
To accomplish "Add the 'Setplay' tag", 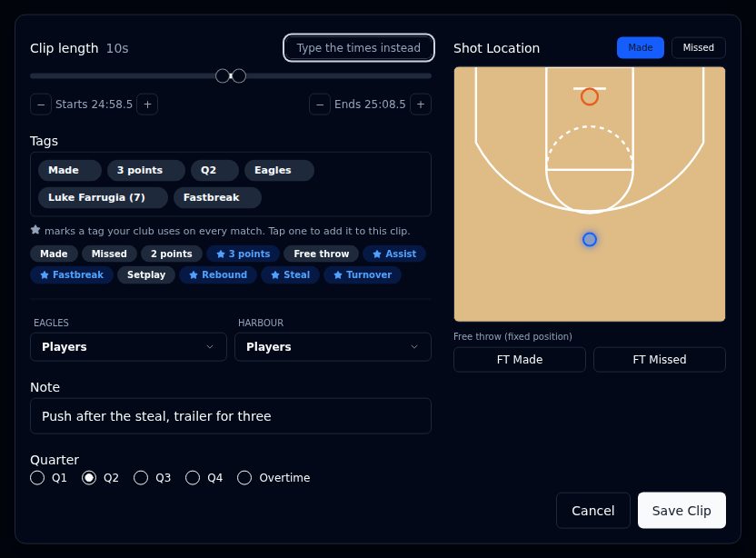I will pyautogui.click(x=146, y=274).
